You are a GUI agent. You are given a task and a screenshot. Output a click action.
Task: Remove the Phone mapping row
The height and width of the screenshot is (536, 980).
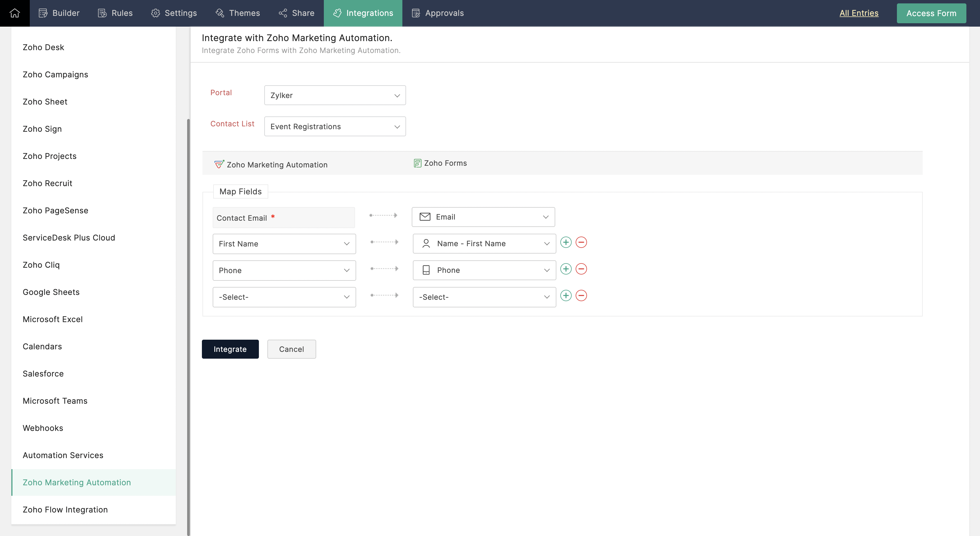coord(581,269)
